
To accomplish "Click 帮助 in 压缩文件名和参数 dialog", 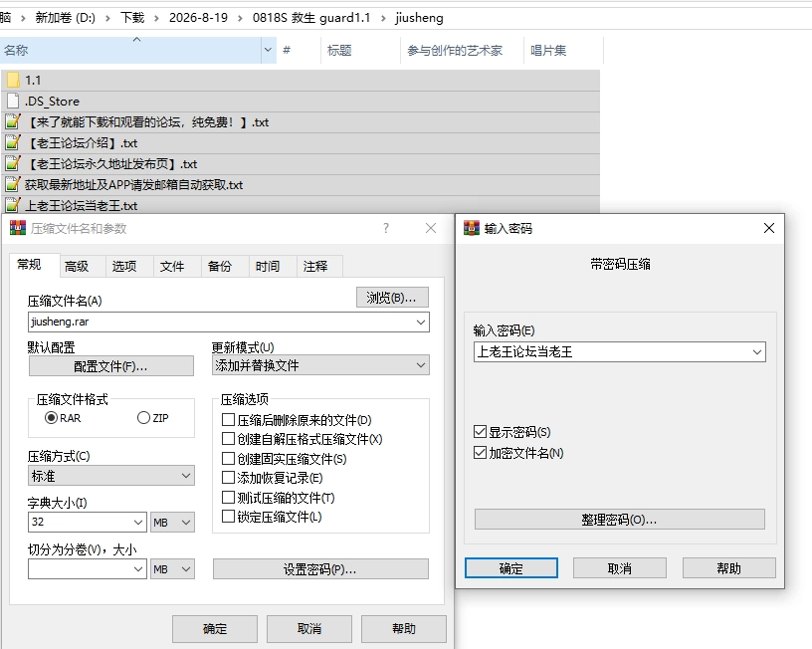I will coord(403,629).
